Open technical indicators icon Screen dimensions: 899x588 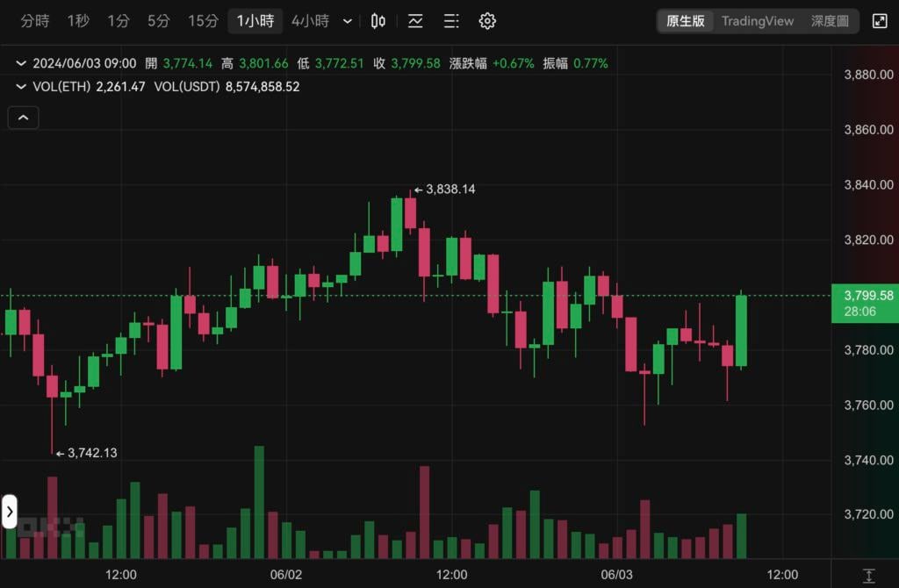[x=415, y=21]
